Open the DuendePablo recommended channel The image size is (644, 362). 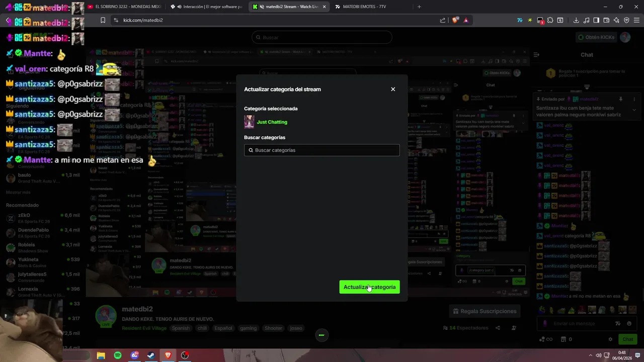pos(42,233)
